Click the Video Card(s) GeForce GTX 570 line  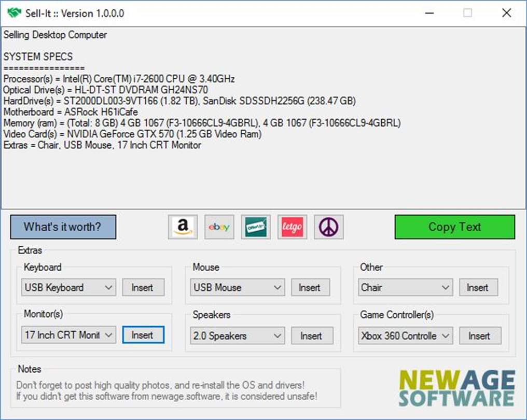tap(132, 134)
